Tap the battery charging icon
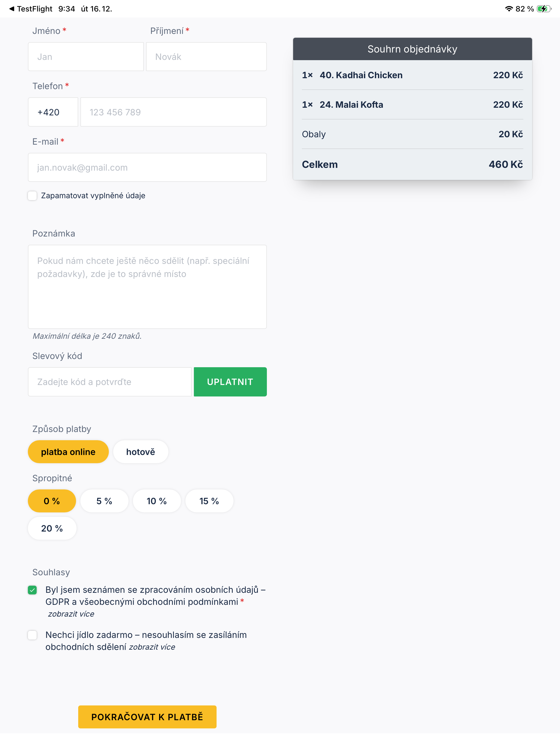 [x=543, y=9]
